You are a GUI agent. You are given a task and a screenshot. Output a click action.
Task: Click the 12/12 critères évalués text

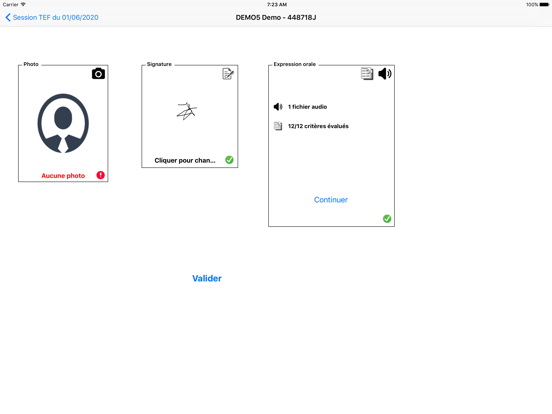click(318, 126)
